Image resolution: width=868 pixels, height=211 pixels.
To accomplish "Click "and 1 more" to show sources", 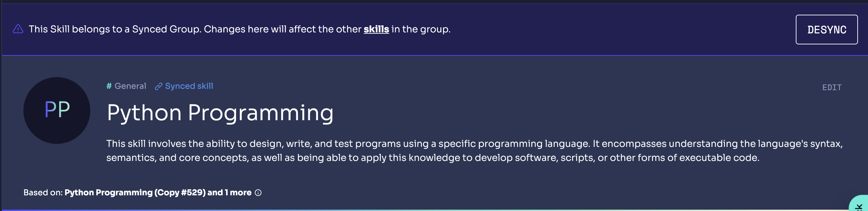I will pyautogui.click(x=229, y=193).
